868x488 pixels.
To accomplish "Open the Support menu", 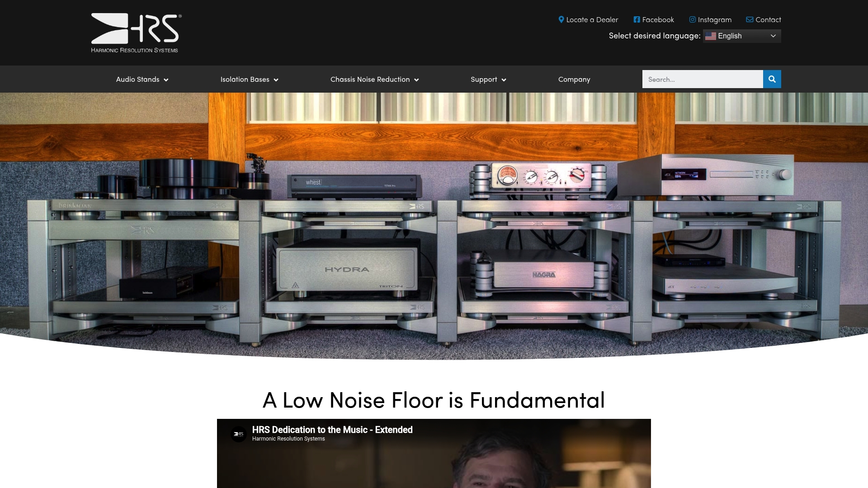I will point(488,80).
